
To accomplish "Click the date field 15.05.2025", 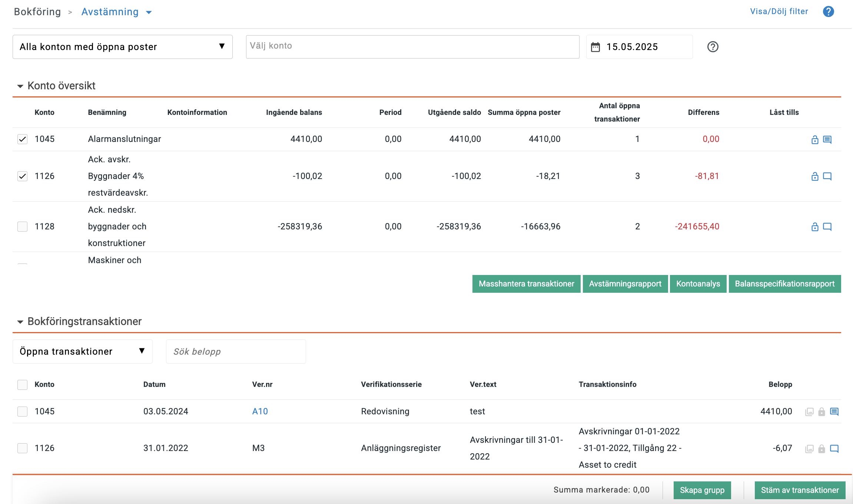I will click(639, 47).
